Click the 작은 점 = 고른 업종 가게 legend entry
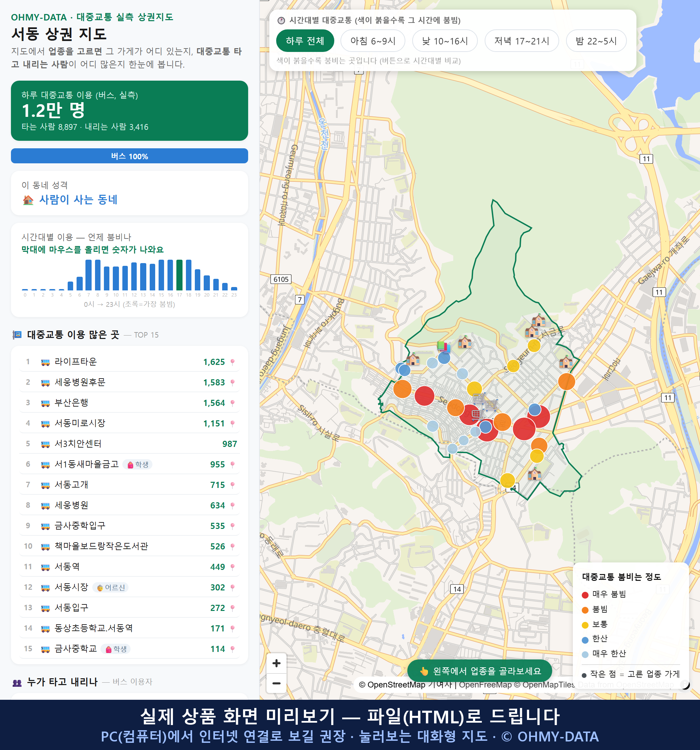The width and height of the screenshot is (700, 750). coord(631,674)
